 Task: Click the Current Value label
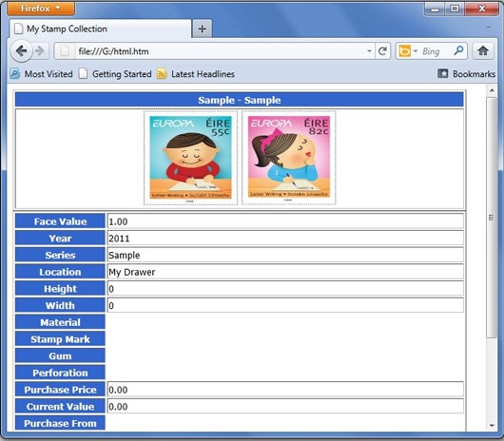pos(60,406)
